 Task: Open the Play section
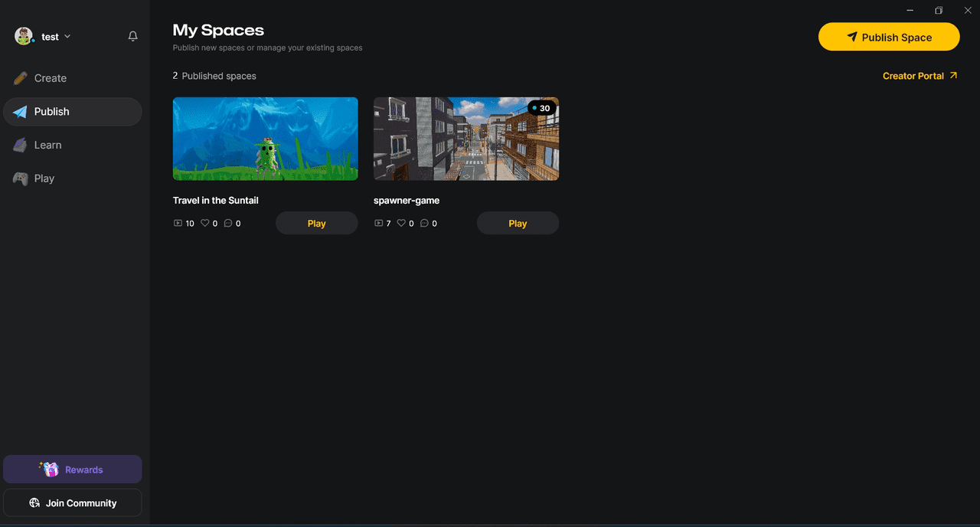pyautogui.click(x=44, y=178)
